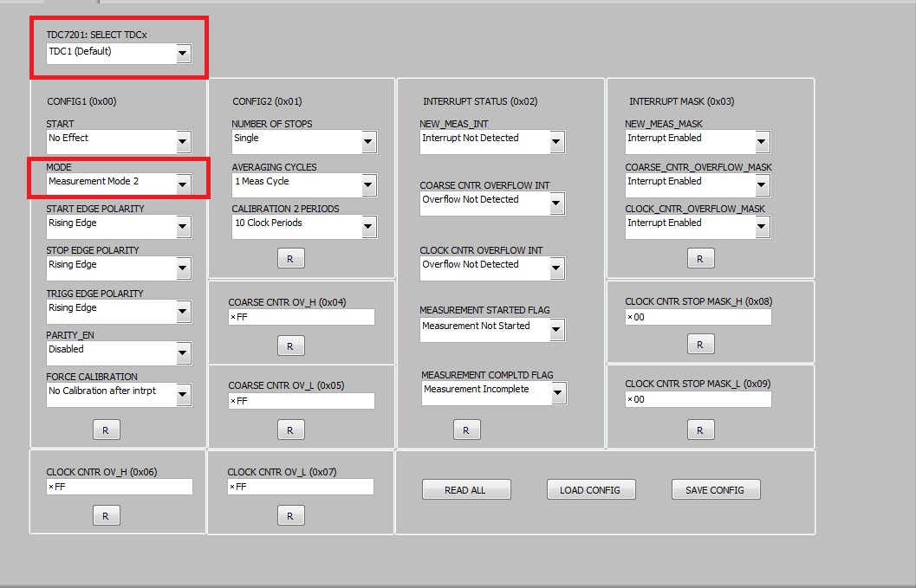Expand the MEASUREMENT STARTED FLAG dropdown
This screenshot has height=588, width=916.
point(556,330)
